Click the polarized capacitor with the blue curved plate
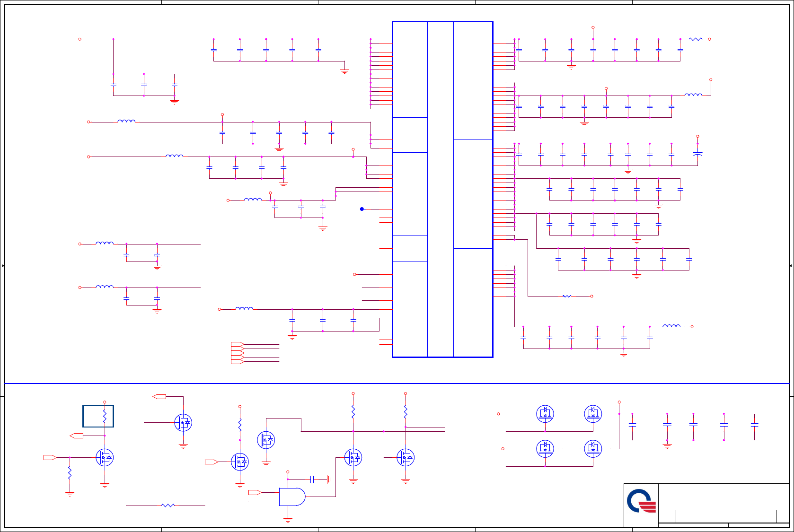 [697, 154]
